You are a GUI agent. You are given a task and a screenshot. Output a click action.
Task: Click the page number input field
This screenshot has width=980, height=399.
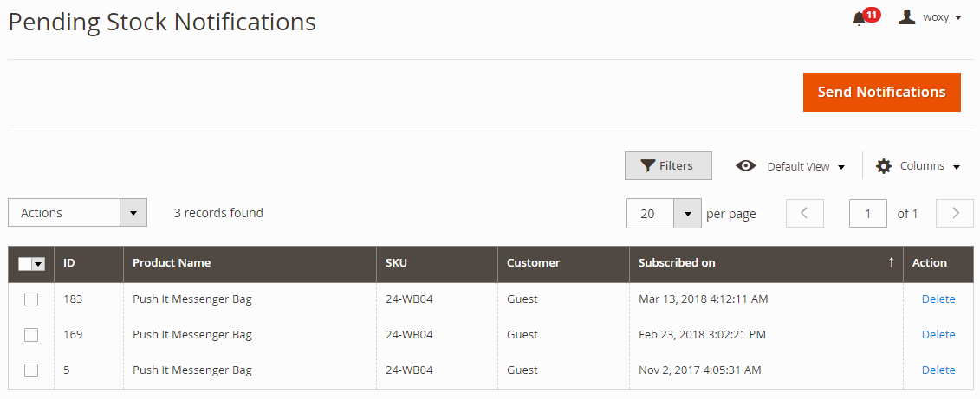[x=868, y=214]
